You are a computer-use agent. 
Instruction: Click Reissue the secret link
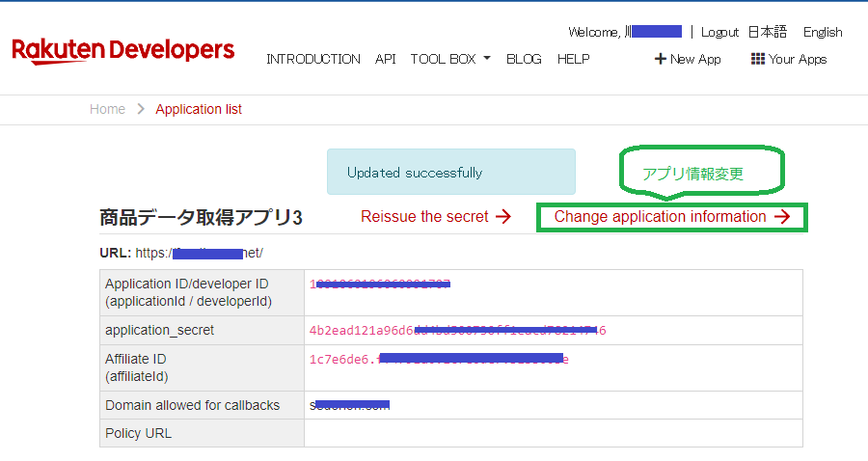tap(436, 216)
